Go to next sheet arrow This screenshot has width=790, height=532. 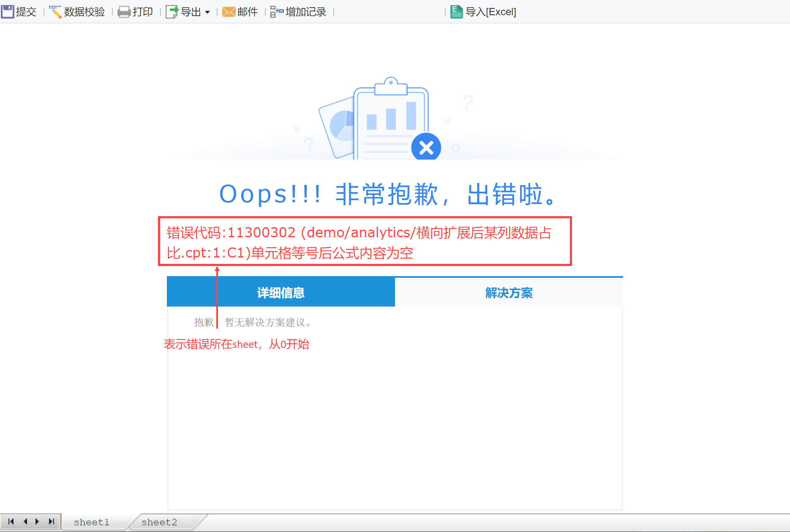pyautogui.click(x=38, y=521)
